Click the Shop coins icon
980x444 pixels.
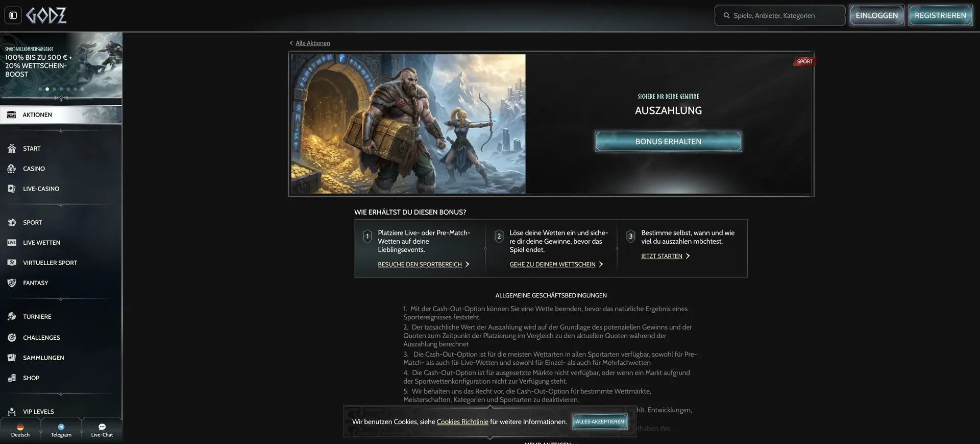(12, 378)
